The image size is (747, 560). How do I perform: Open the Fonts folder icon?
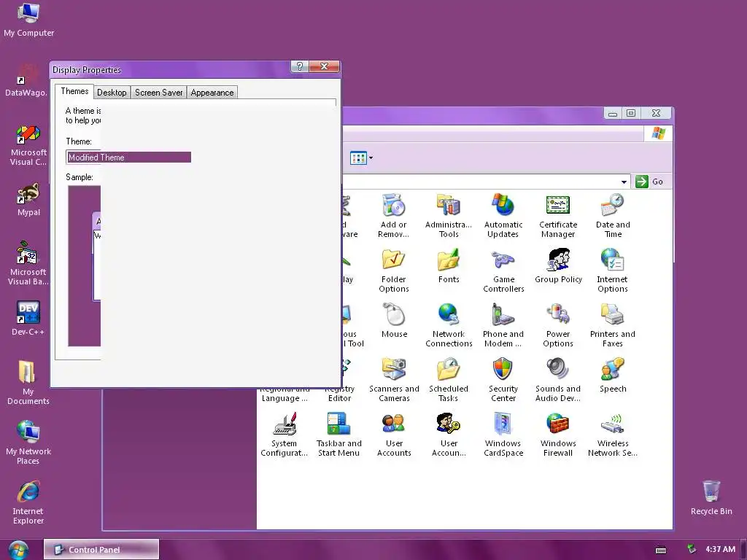tap(449, 265)
